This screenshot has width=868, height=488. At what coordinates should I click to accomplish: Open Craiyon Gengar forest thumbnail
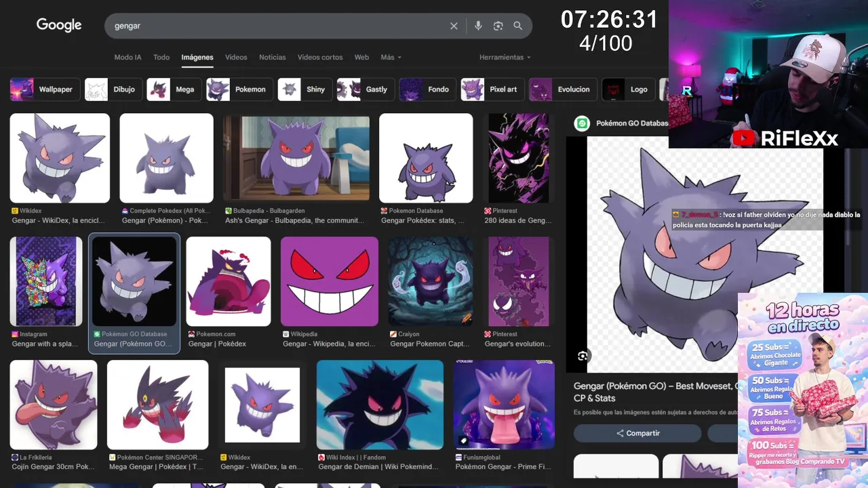coord(431,281)
